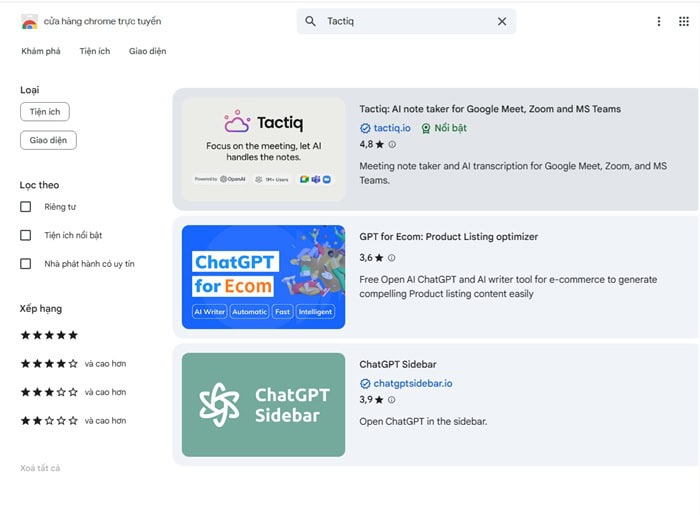Click the ChatGPT for Ecom thumbnail
The height and width of the screenshot is (515, 700).
(x=263, y=277)
